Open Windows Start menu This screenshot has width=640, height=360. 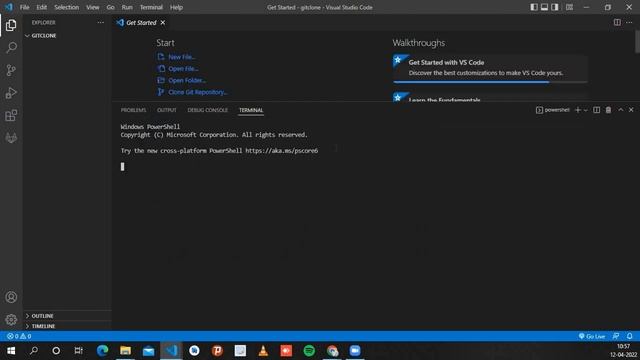pyautogui.click(x=11, y=351)
